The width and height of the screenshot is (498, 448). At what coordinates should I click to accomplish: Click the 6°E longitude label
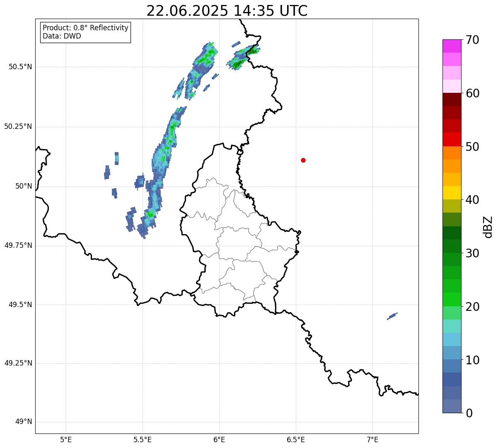(x=219, y=440)
